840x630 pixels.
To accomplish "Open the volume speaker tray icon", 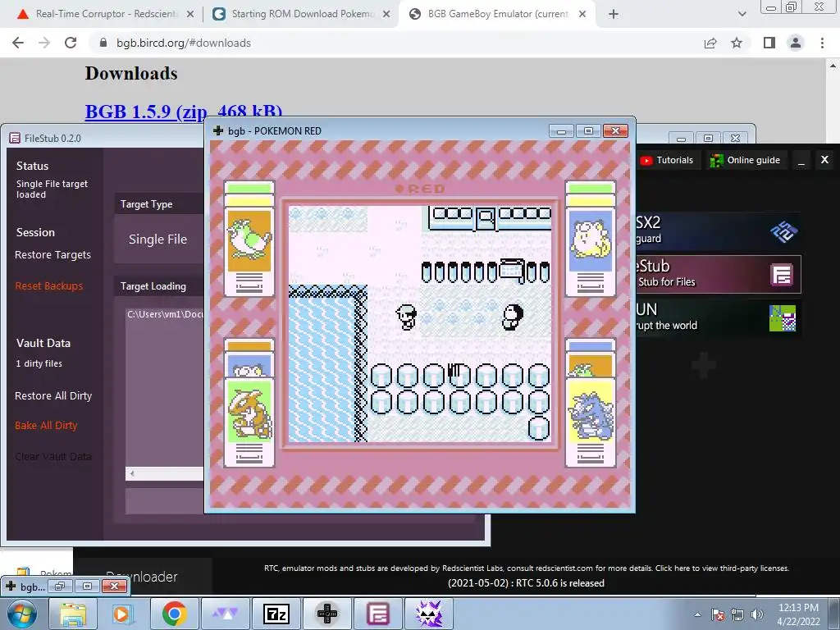I will click(757, 614).
